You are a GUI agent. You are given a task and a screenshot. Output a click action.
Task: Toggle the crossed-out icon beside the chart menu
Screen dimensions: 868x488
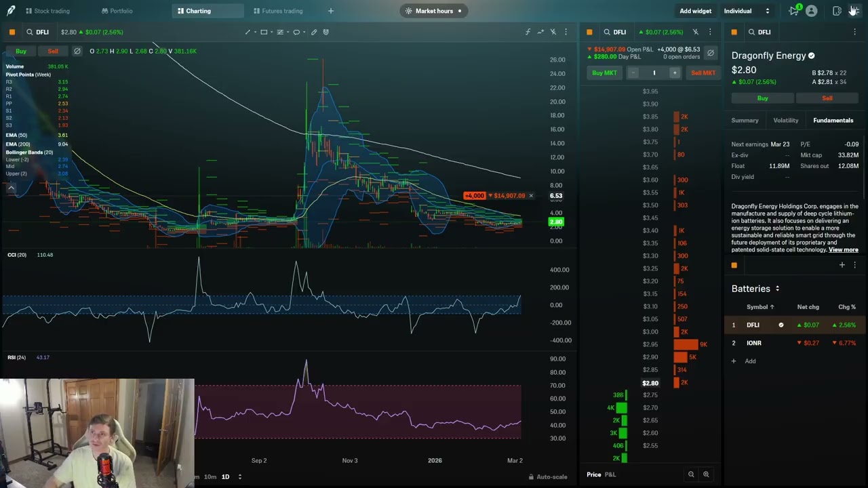(553, 32)
